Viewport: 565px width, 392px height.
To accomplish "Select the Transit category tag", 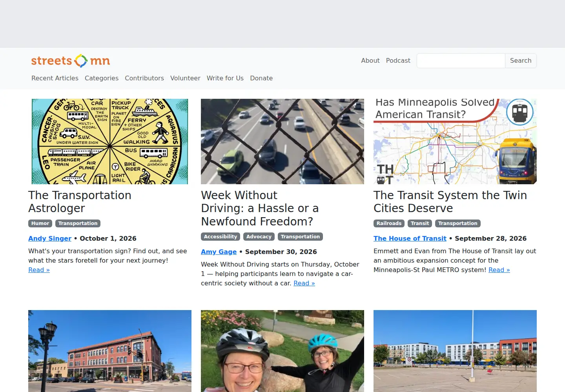I will 420,223.
